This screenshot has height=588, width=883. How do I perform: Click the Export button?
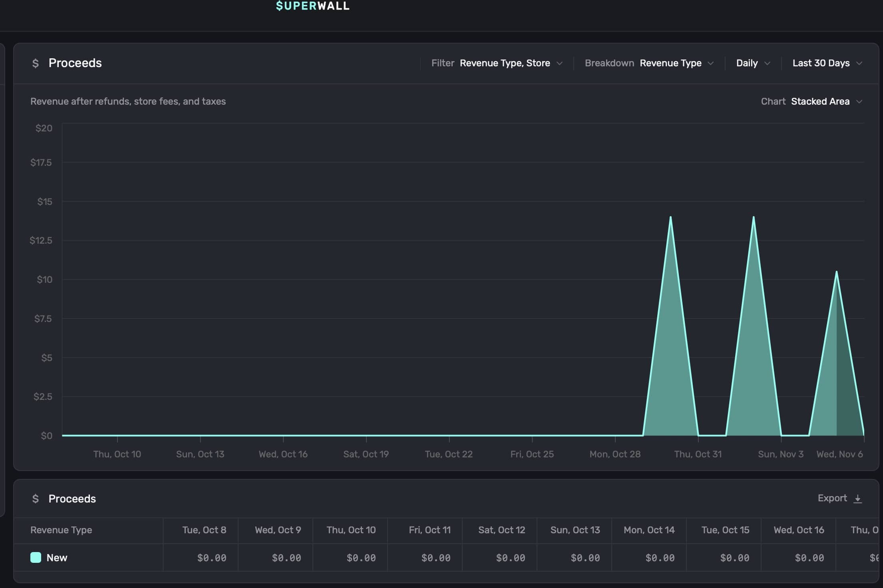(832, 498)
